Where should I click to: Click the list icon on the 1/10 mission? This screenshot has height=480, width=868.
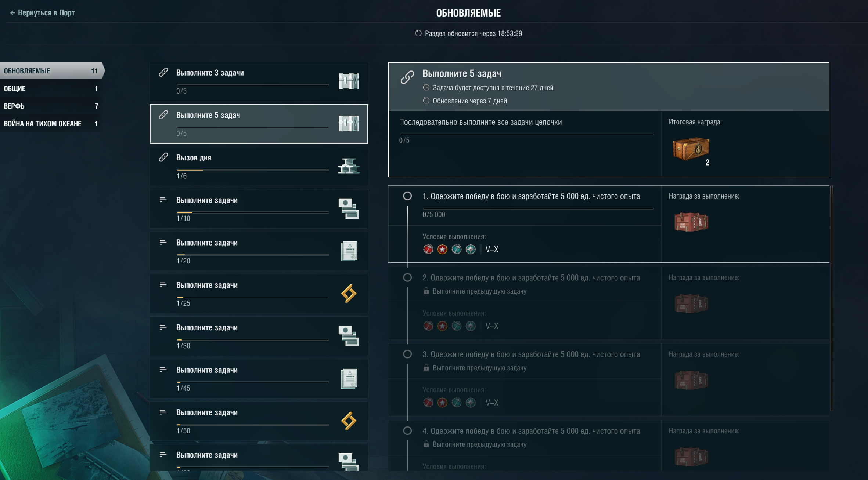coord(163,200)
